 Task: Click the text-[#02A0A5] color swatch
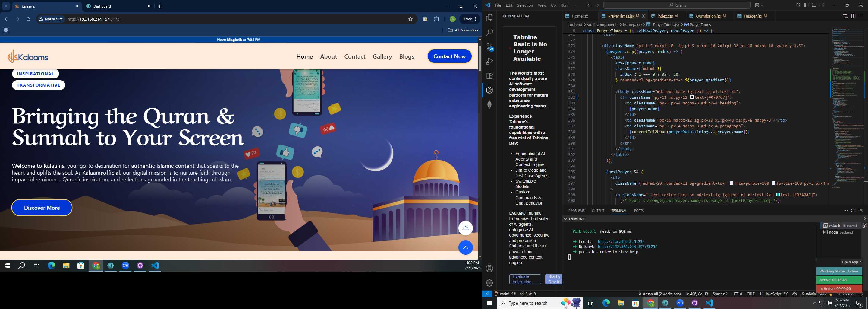pos(778,195)
